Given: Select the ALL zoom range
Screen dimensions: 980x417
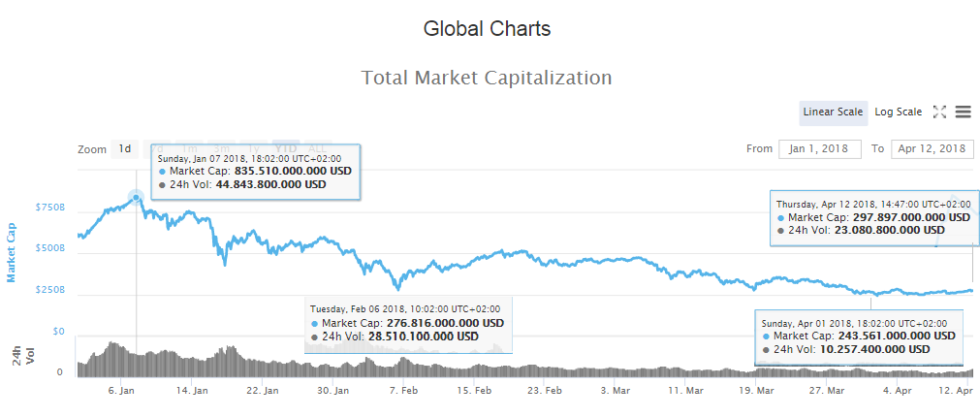Looking at the screenshot, I should 316,149.
